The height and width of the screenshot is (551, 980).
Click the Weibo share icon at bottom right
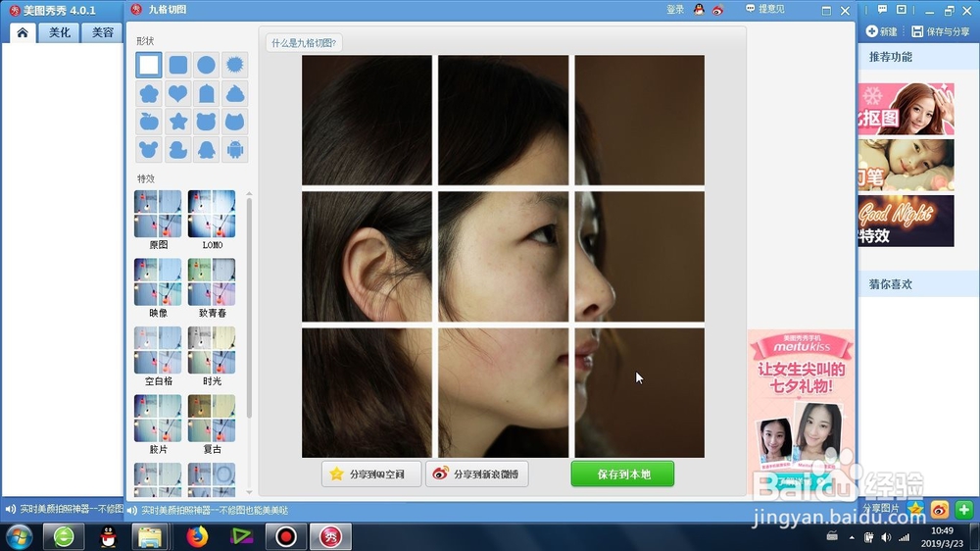coord(940,510)
